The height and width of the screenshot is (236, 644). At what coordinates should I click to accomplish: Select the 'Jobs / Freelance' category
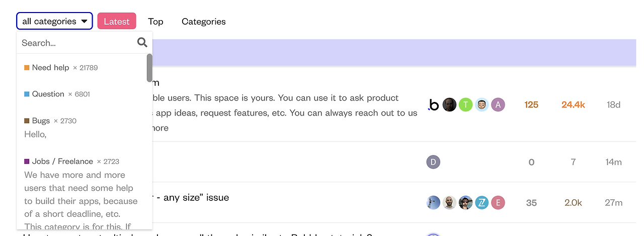[x=62, y=161]
